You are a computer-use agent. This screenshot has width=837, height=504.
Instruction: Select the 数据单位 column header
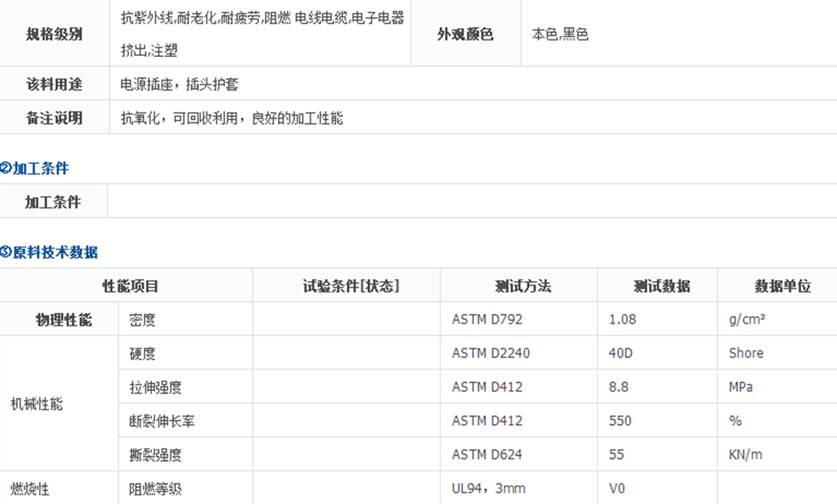click(783, 286)
